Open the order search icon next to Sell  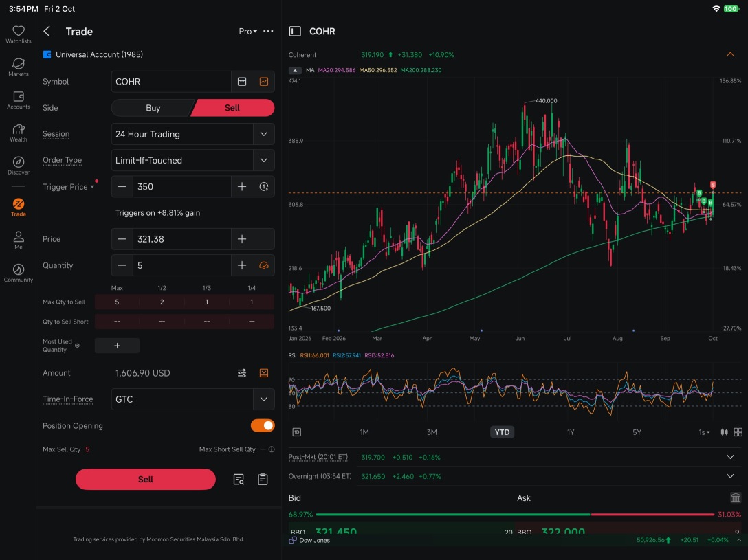pyautogui.click(x=239, y=480)
